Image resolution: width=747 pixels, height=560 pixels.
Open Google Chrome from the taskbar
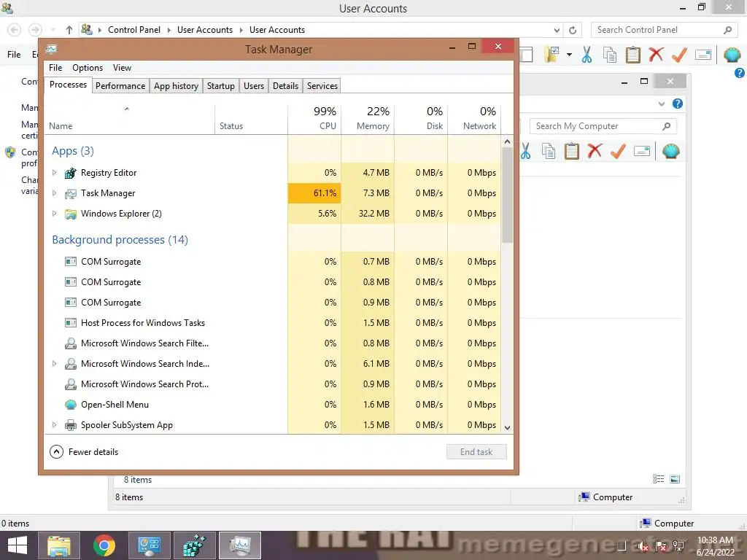pyautogui.click(x=104, y=545)
